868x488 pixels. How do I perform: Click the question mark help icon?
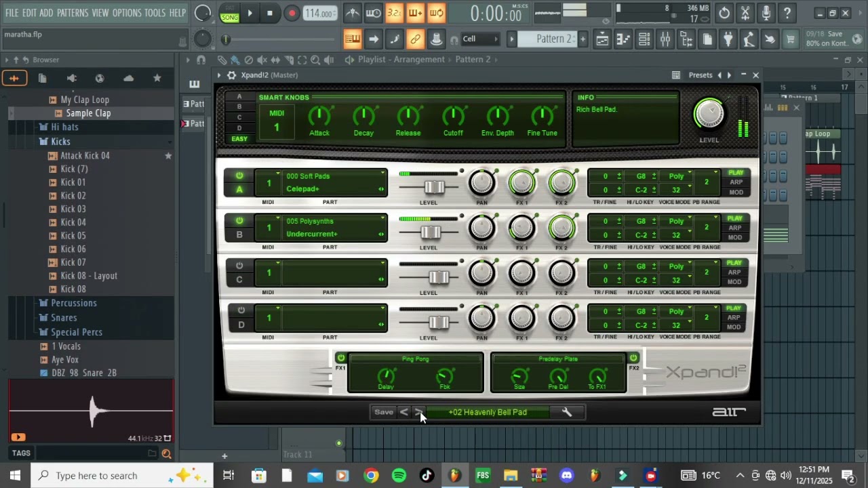click(787, 13)
